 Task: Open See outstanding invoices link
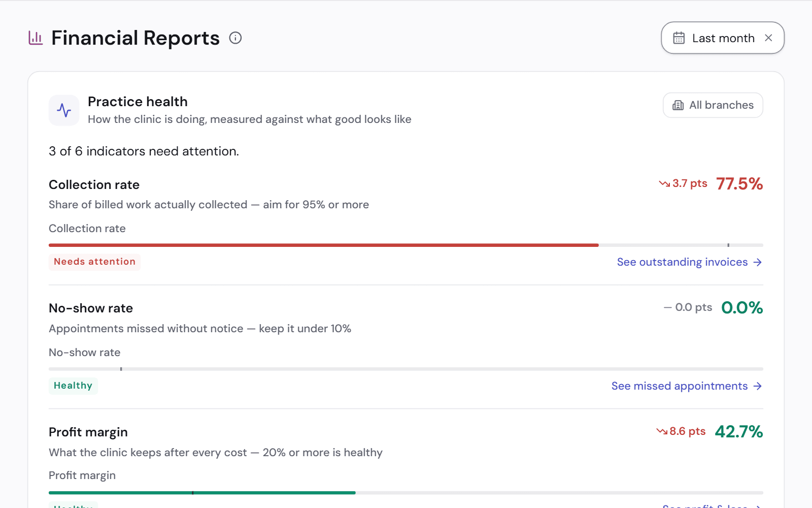[x=690, y=262]
